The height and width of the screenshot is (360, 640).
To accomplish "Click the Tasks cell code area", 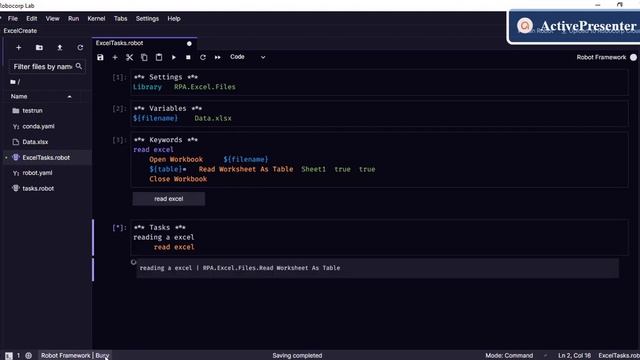I will coord(380,238).
